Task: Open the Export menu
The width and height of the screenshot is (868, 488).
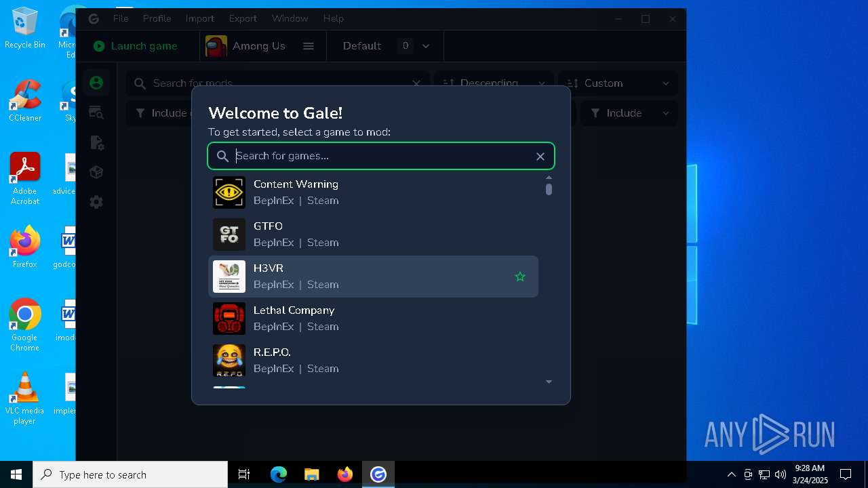Action: (243, 18)
